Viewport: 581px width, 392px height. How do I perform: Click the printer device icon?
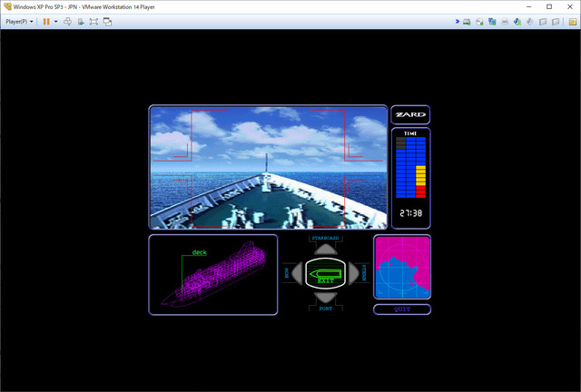click(505, 22)
